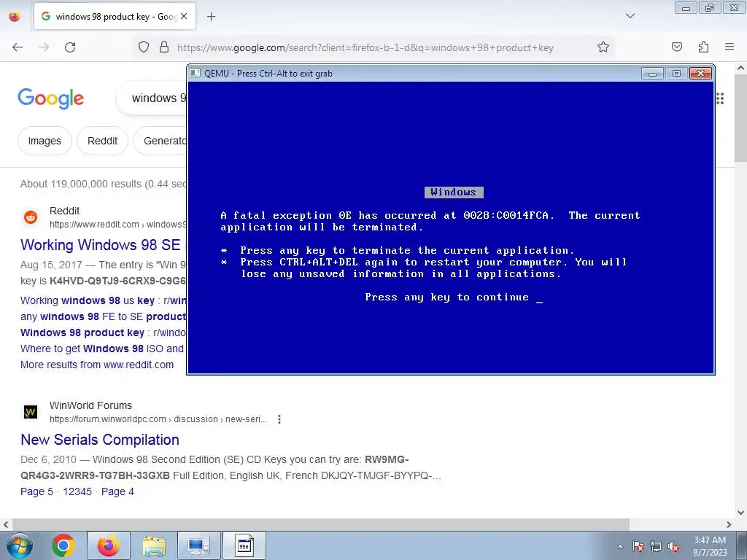Click the Google logo
Image resolution: width=747 pixels, height=560 pixels.
click(50, 98)
